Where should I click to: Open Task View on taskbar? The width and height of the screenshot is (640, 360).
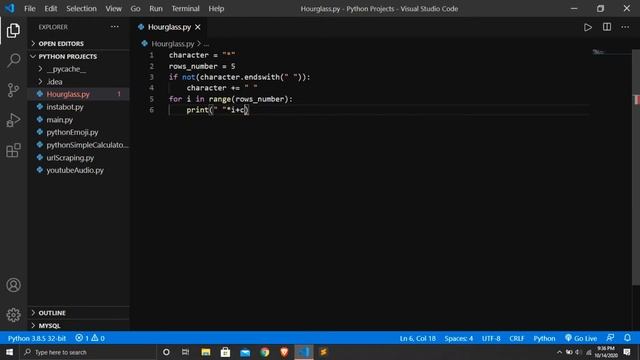[185, 352]
